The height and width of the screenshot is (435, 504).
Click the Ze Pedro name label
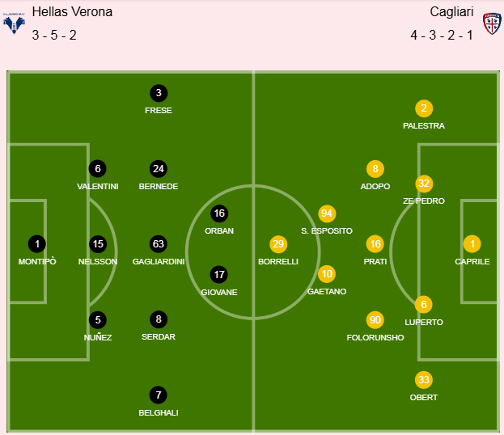coord(424,201)
